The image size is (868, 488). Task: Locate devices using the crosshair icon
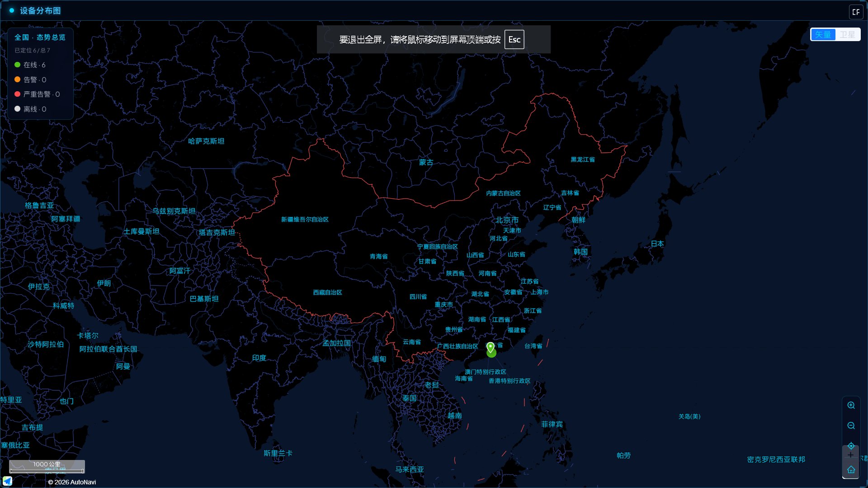tap(851, 446)
